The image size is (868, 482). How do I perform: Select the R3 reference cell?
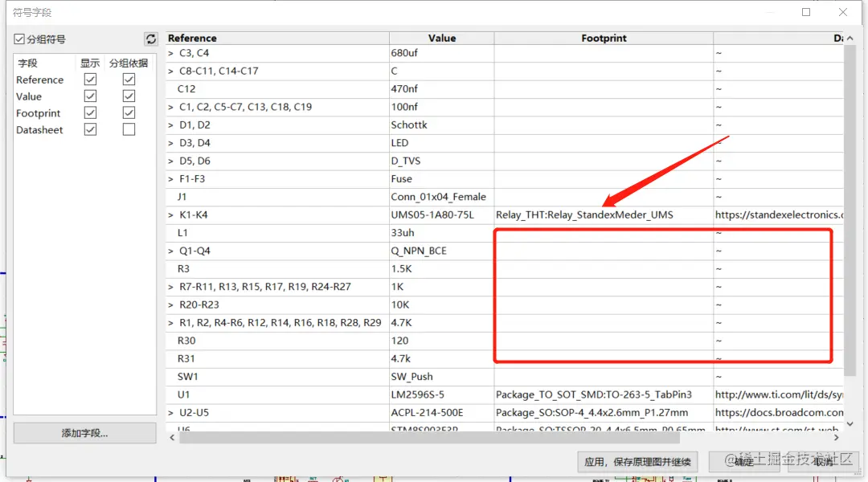(277, 269)
